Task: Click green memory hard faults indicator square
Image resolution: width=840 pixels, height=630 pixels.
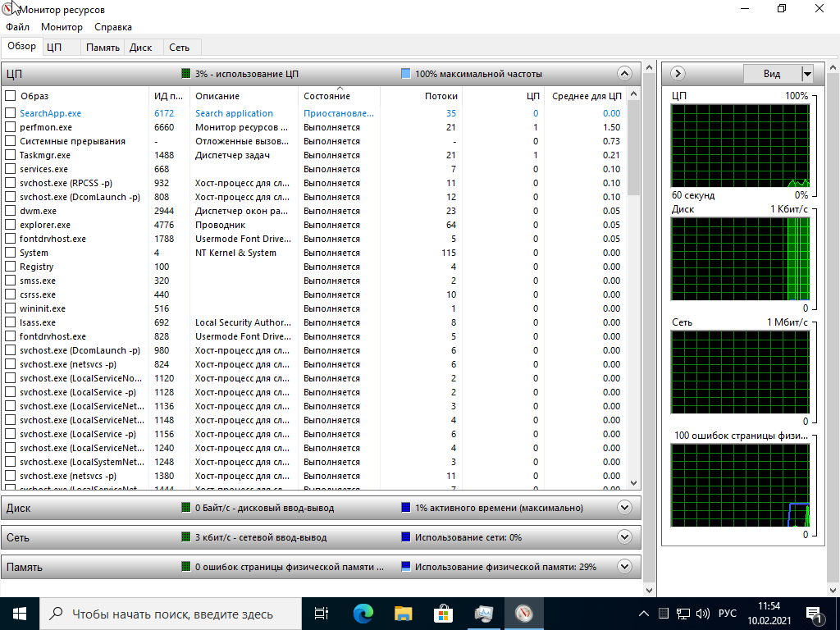Action: [x=186, y=566]
